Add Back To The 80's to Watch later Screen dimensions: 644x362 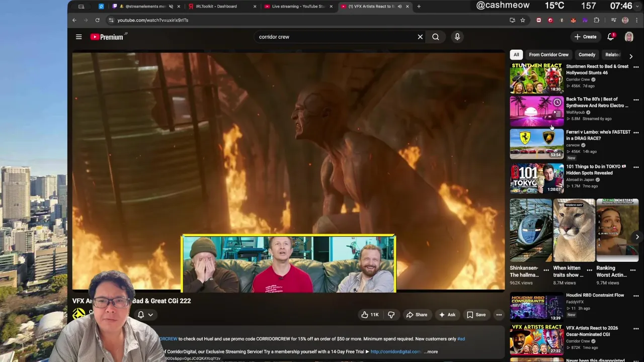(x=557, y=103)
